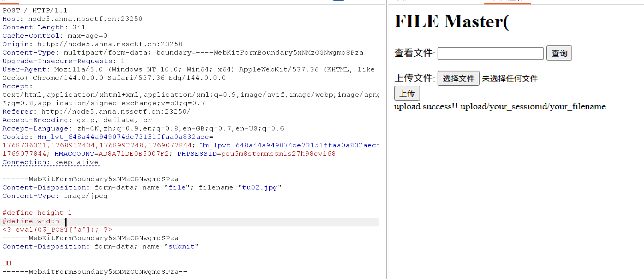Viewport: 644px width, 279px height.
Task: Click the FILE Master( heading
Action: point(452,21)
